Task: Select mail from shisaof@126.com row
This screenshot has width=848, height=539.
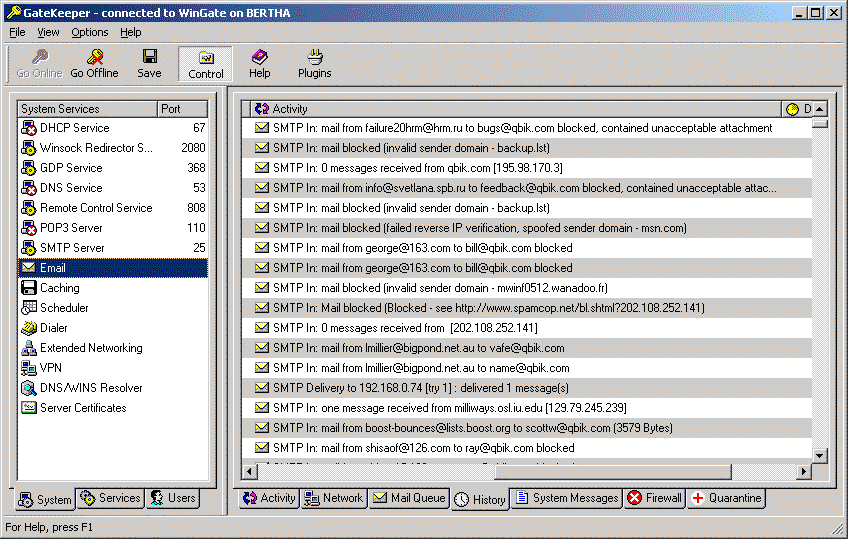Action: point(527,448)
